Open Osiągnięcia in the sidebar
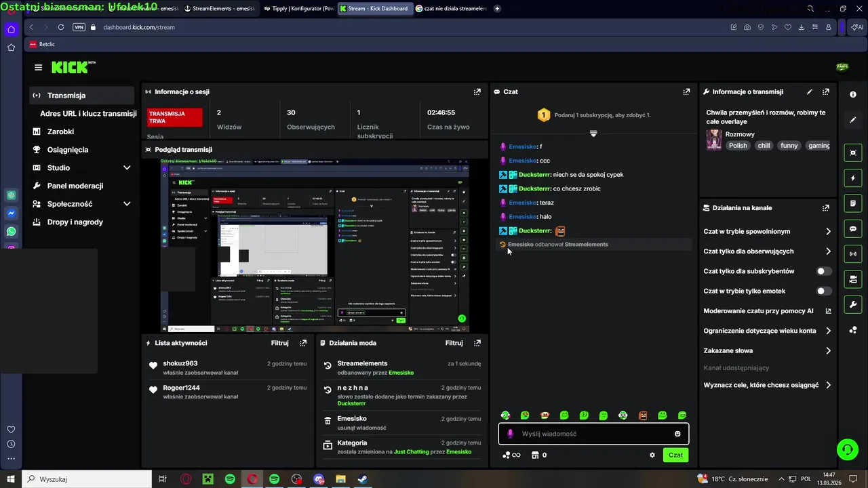The image size is (868, 488). [68, 150]
